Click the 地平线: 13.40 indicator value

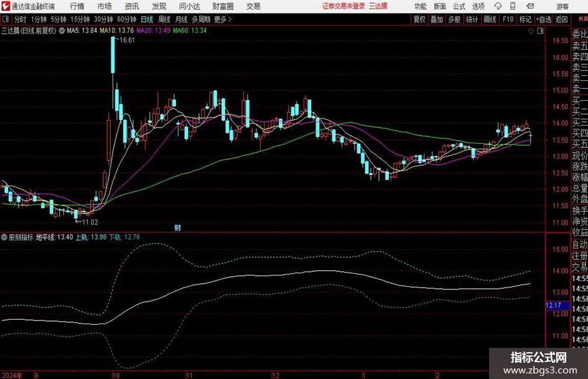click(54, 237)
